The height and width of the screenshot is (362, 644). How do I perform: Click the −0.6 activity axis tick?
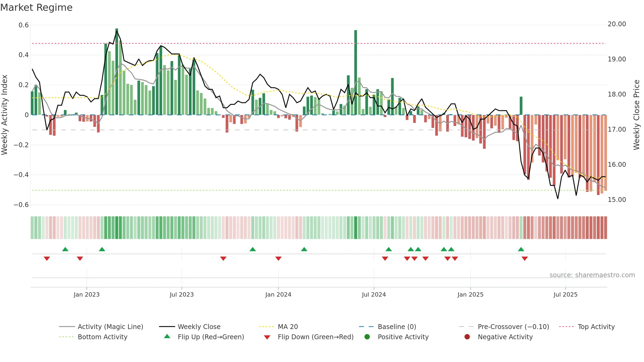21,205
